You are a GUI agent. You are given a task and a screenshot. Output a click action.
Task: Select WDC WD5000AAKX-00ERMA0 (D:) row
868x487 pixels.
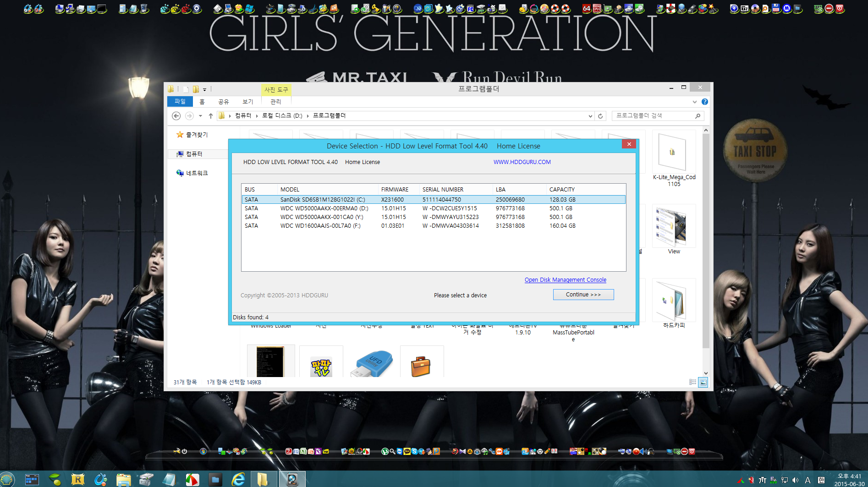click(x=433, y=208)
